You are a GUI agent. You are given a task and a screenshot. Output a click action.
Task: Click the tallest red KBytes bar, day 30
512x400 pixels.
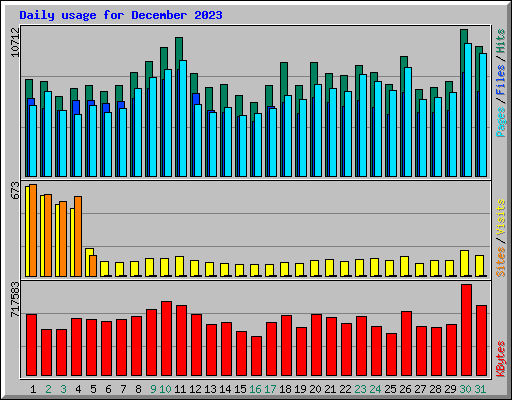tap(466, 330)
